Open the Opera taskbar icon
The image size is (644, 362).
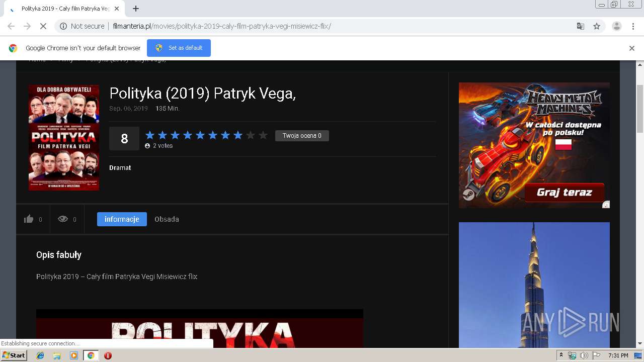coord(108,355)
